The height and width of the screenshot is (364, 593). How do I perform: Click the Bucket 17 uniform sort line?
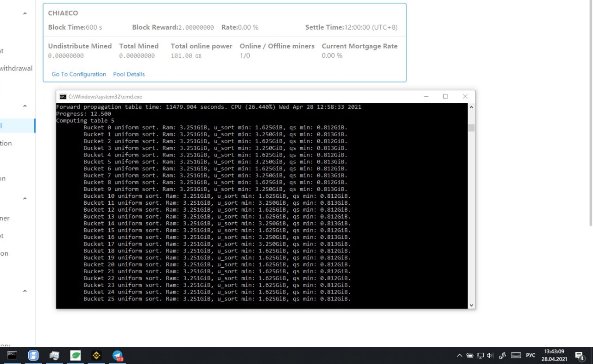pyautogui.click(x=217, y=244)
